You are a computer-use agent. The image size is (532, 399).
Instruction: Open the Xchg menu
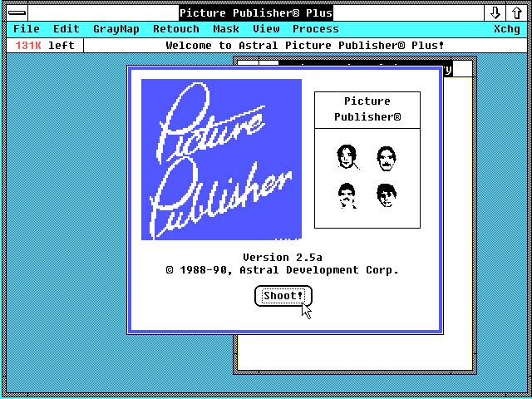506,29
